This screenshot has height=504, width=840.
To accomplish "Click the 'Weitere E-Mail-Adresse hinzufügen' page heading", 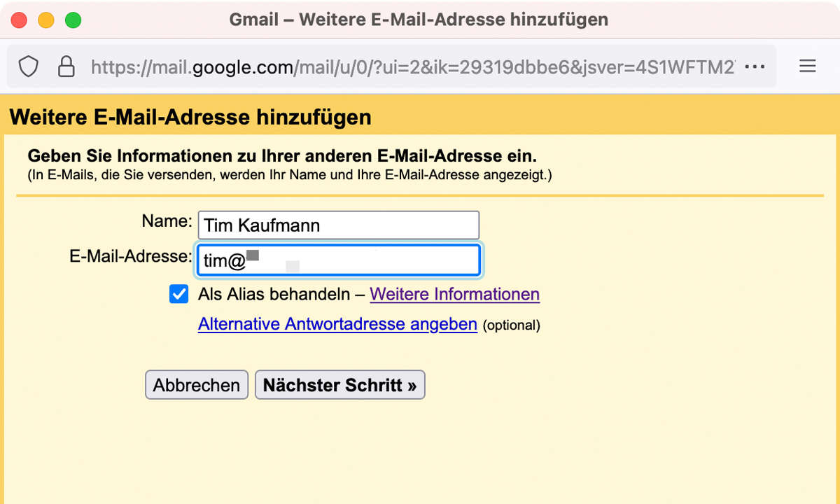I will click(x=190, y=117).
